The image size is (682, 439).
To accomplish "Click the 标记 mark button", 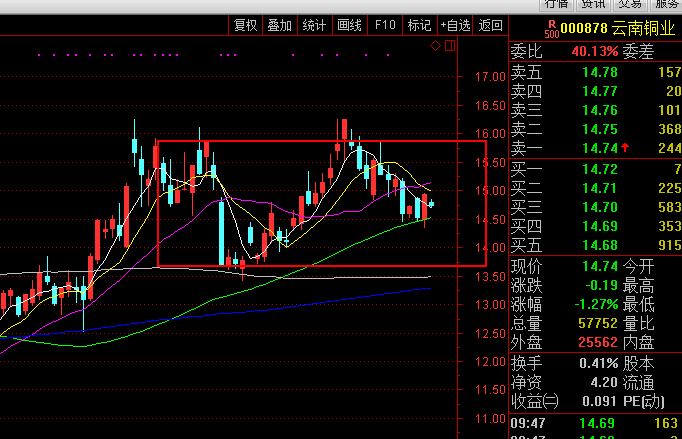I will click(x=419, y=26).
